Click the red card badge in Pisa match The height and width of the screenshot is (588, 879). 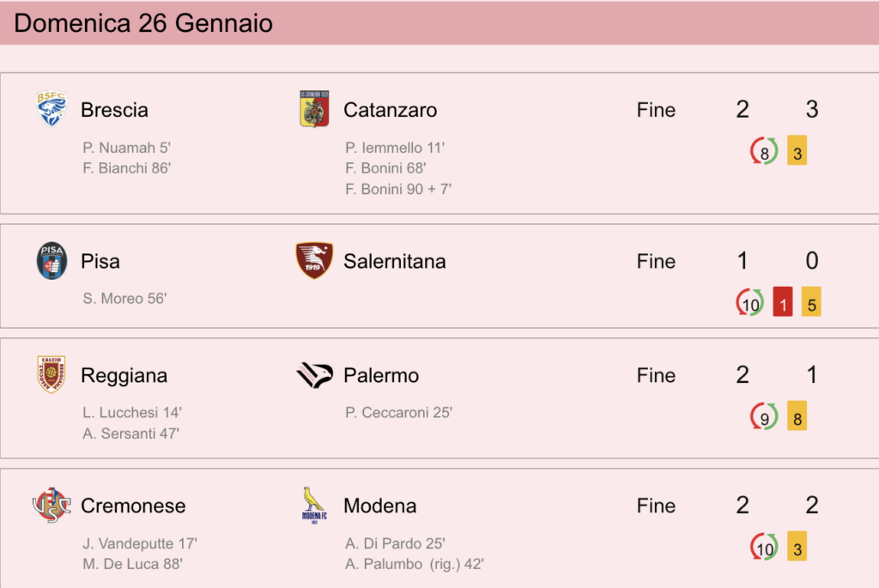pyautogui.click(x=783, y=301)
